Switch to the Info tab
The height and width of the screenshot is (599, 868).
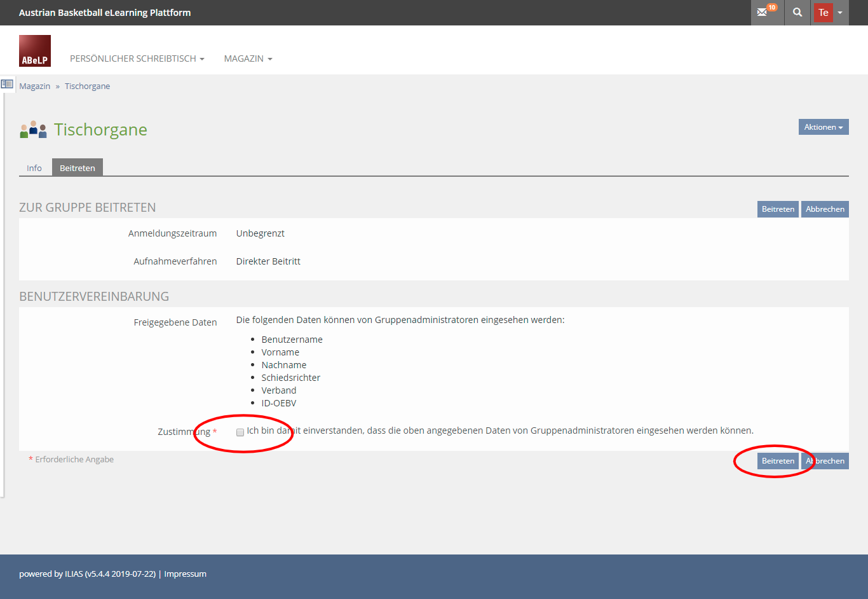tap(34, 168)
